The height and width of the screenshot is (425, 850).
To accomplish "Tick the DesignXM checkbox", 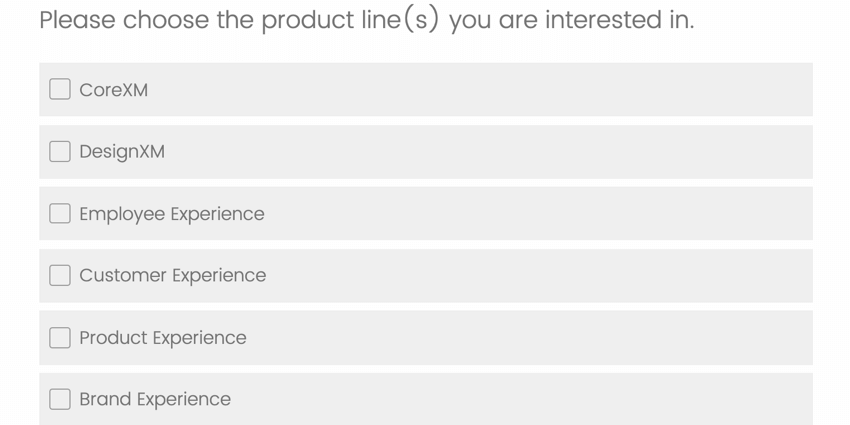I will click(x=60, y=152).
